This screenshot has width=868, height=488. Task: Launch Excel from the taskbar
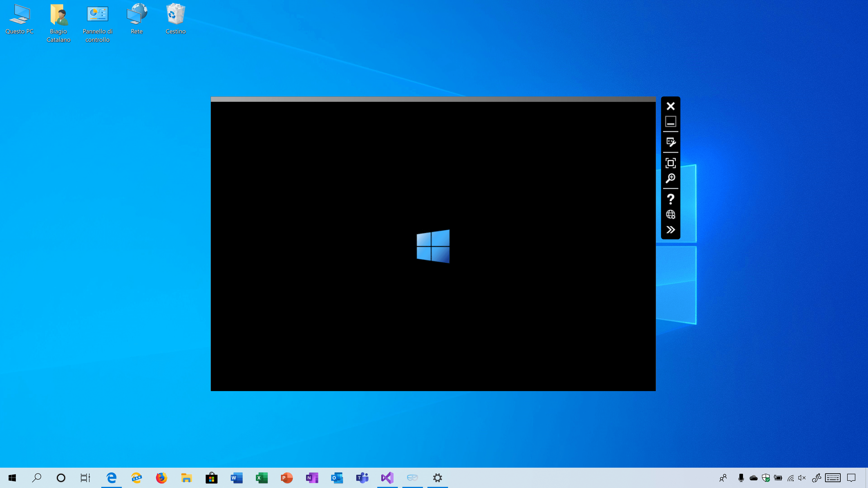[262, 478]
